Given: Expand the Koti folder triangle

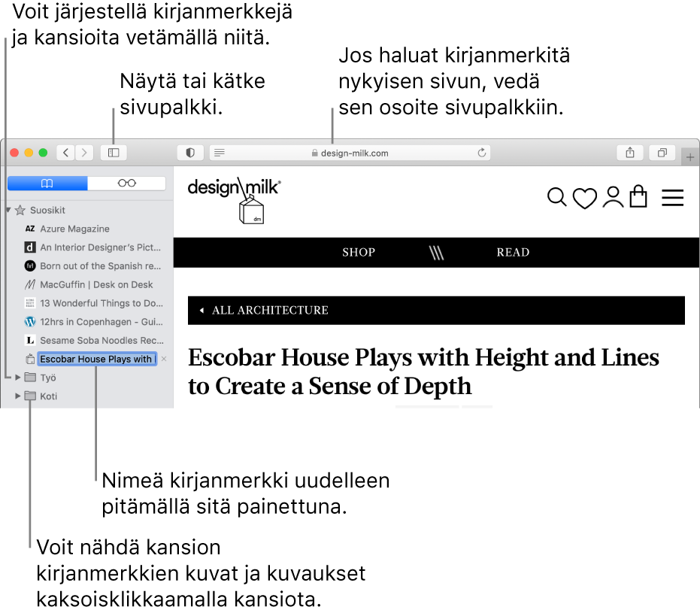Looking at the screenshot, I should pos(17,396).
